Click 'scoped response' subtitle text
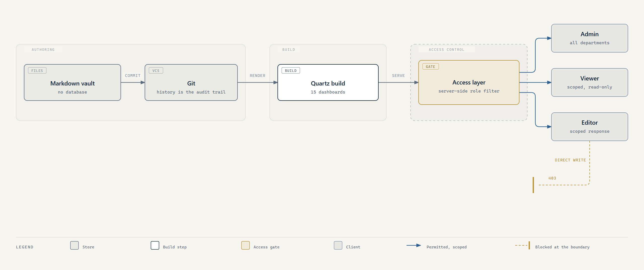Screen dimensions: 644x270 click(x=590, y=131)
